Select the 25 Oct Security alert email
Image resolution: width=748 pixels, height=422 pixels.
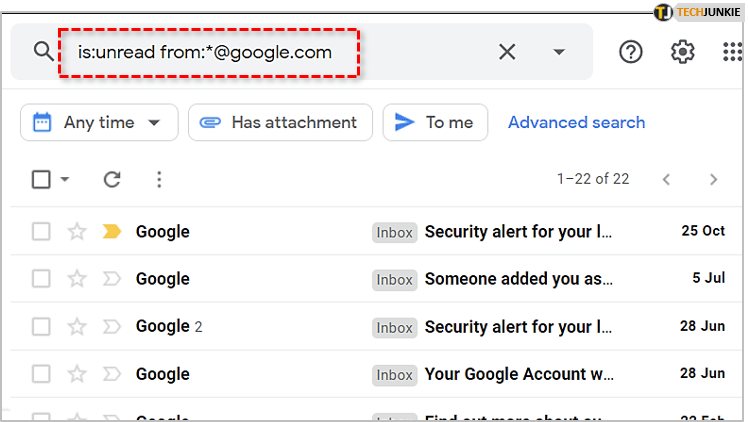tap(41, 232)
